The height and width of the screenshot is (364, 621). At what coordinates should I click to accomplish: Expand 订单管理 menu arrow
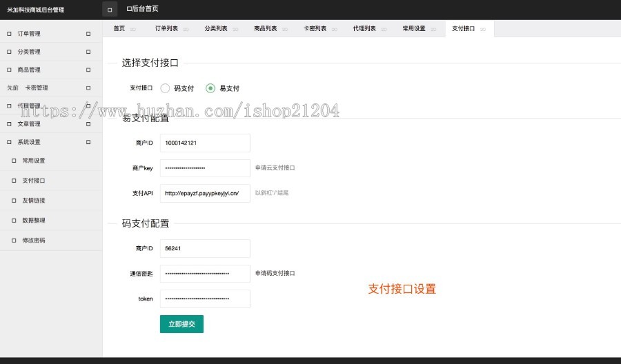point(88,34)
